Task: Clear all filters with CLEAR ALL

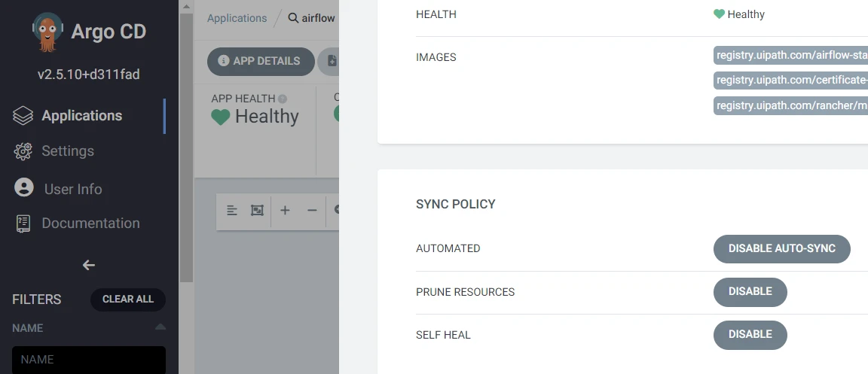Action: (128, 300)
